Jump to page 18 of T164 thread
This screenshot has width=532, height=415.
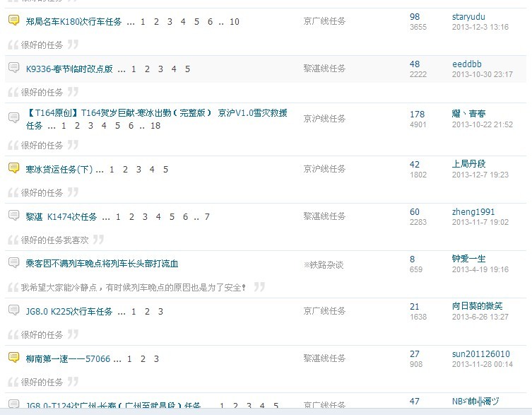pyautogui.click(x=155, y=126)
